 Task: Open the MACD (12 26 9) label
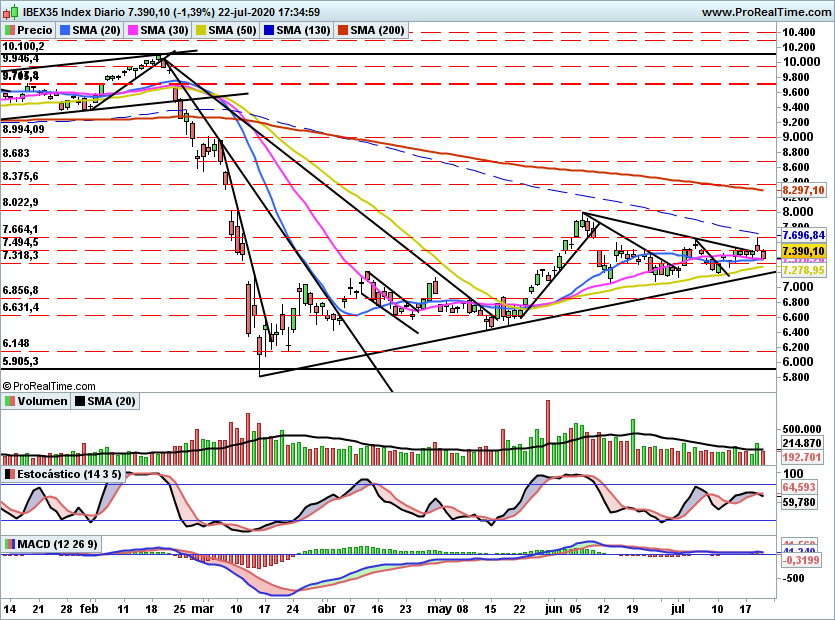57,544
